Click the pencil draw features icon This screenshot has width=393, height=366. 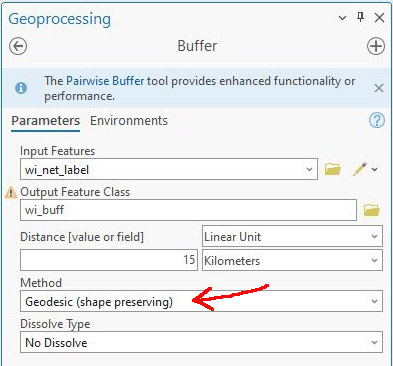pyautogui.click(x=360, y=169)
